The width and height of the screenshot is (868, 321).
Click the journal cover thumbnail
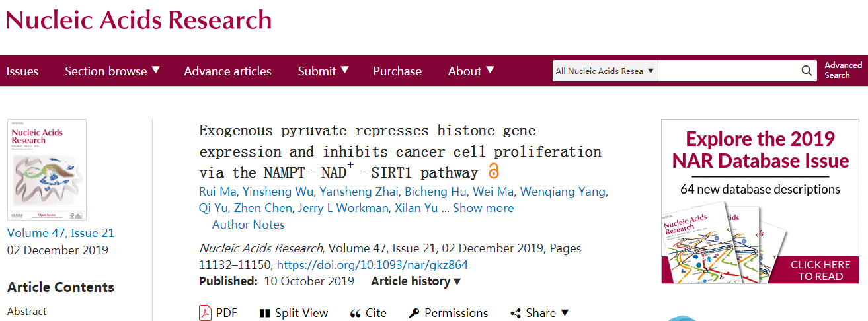click(x=47, y=170)
